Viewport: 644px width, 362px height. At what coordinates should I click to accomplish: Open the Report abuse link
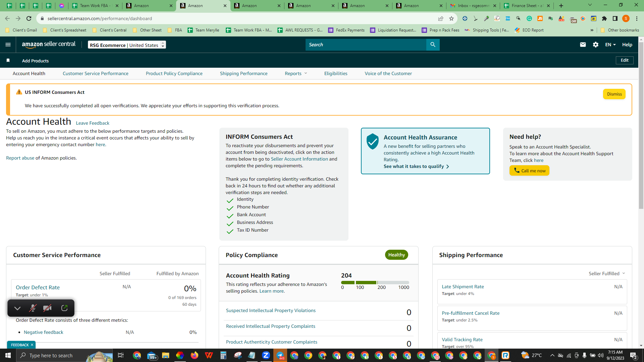(20, 158)
